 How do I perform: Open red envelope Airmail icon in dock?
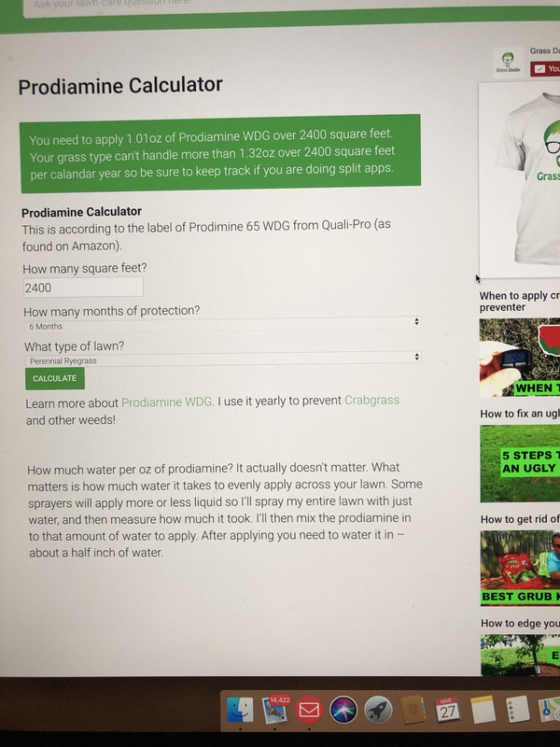coord(309,711)
